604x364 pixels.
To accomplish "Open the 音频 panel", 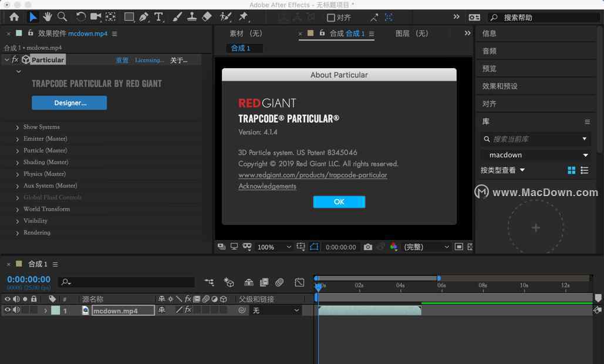I will [489, 51].
